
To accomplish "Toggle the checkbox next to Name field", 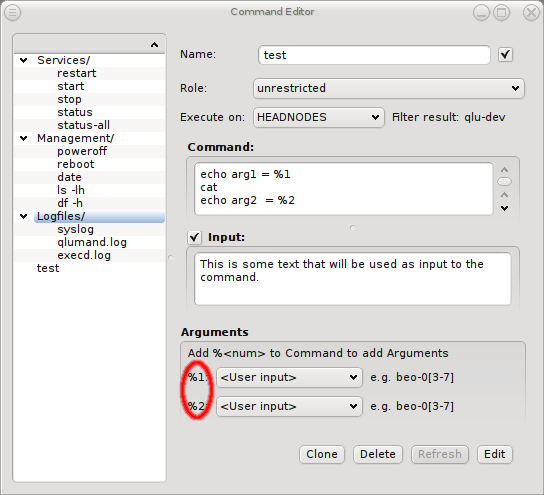I will [x=505, y=55].
